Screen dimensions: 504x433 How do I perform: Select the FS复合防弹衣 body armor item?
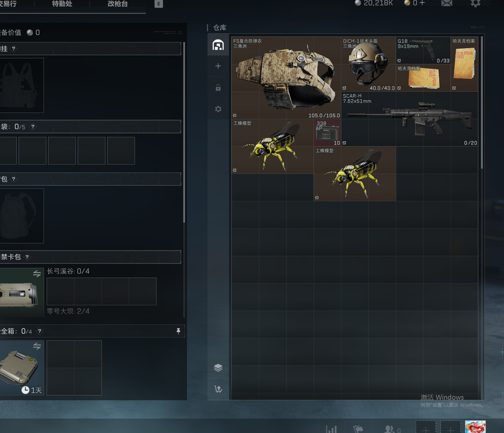(x=286, y=77)
